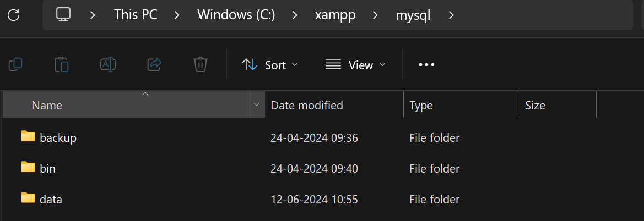644x221 pixels.
Task: Open the See more ellipsis menu
Action: pos(426,65)
